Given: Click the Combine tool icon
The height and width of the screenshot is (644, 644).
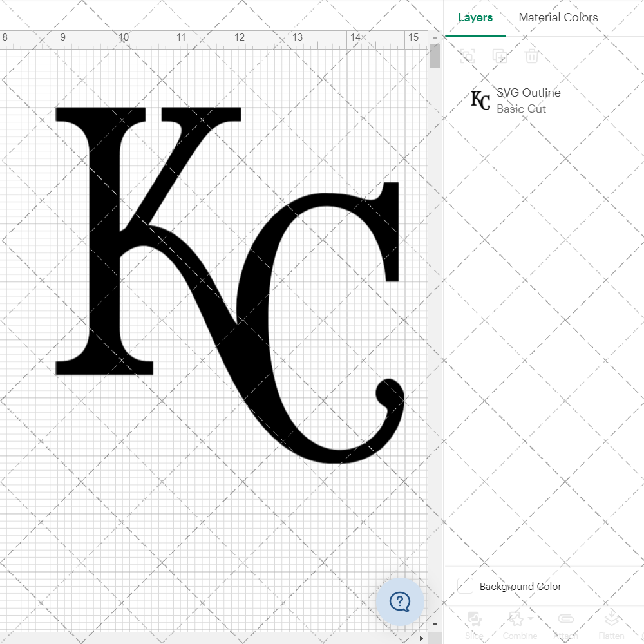Looking at the screenshot, I should [516, 618].
